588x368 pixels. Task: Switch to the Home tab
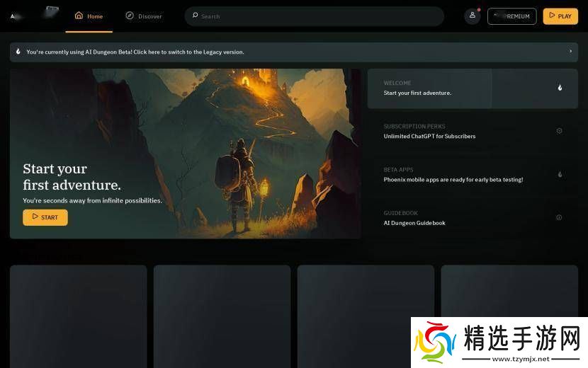point(89,16)
